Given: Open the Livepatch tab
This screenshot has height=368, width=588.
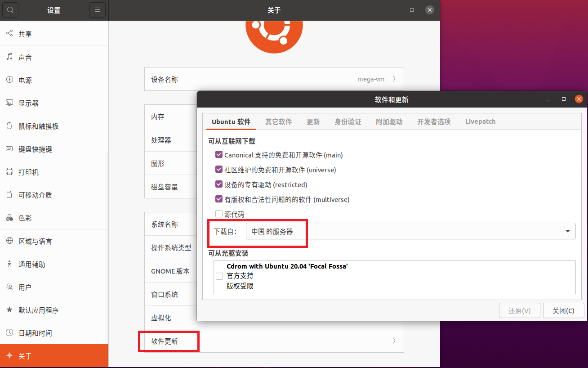Looking at the screenshot, I should 480,122.
